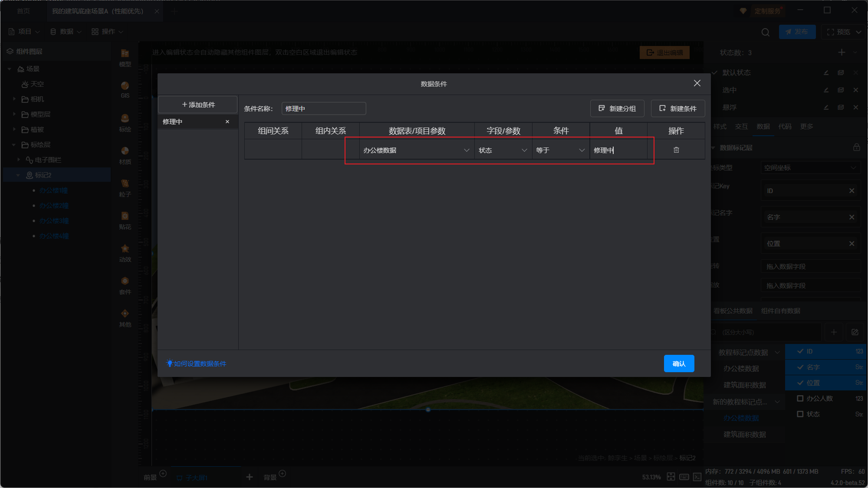Screen dimensions: 868x488
Task: Confirm with the 确认 button
Action: pyautogui.click(x=679, y=364)
